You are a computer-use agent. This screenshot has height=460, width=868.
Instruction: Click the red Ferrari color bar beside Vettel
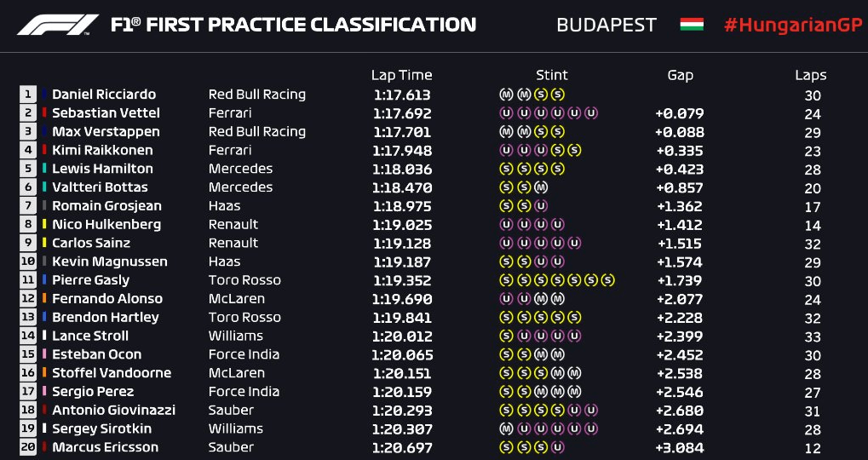[x=43, y=113]
